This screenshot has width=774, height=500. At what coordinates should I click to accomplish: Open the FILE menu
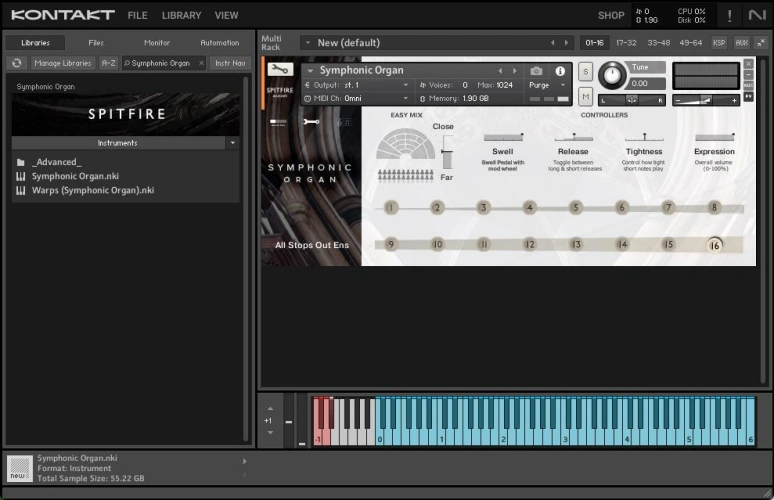pyautogui.click(x=137, y=16)
